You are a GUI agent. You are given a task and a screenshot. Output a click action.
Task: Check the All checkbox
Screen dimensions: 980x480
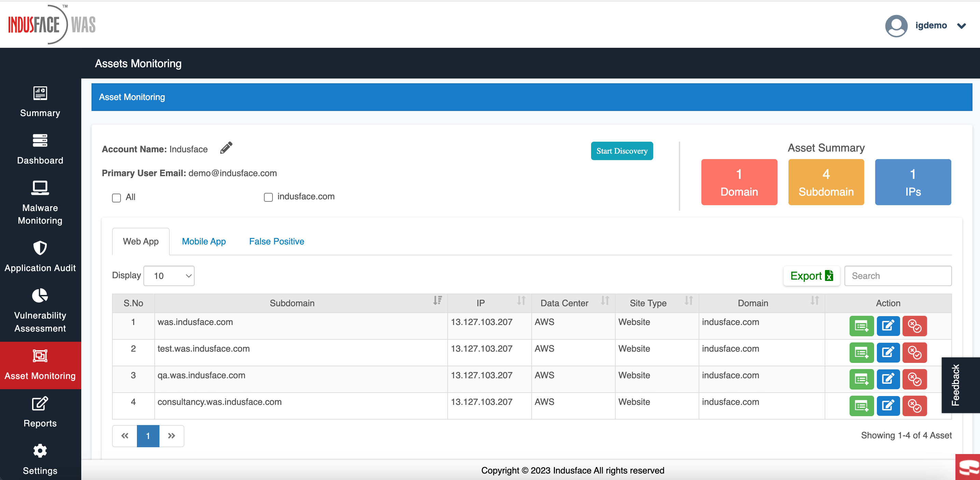point(116,198)
